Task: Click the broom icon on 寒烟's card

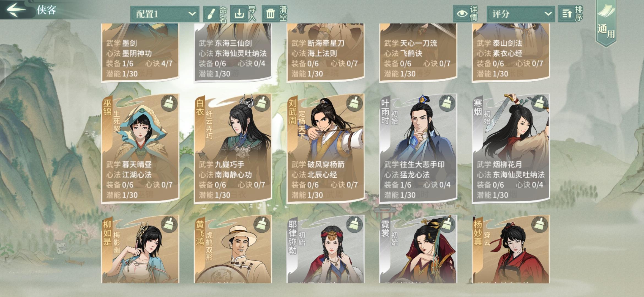Action: [x=540, y=104]
